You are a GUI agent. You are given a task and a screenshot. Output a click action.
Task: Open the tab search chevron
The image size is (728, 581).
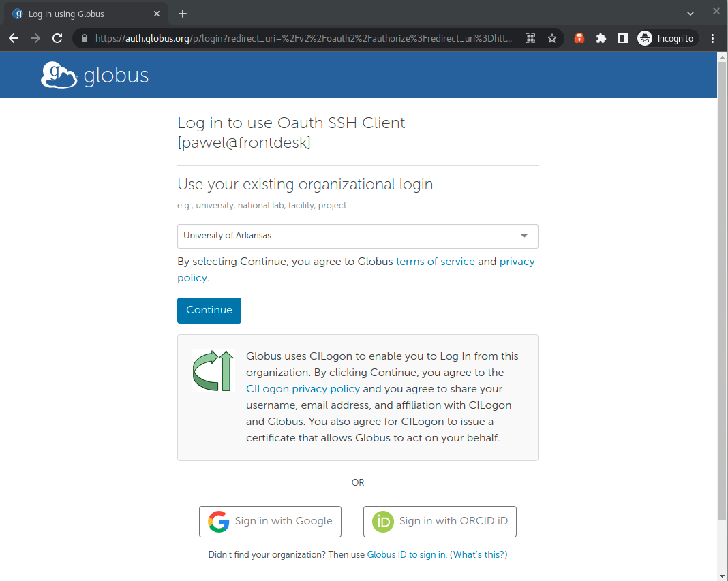[x=691, y=14]
